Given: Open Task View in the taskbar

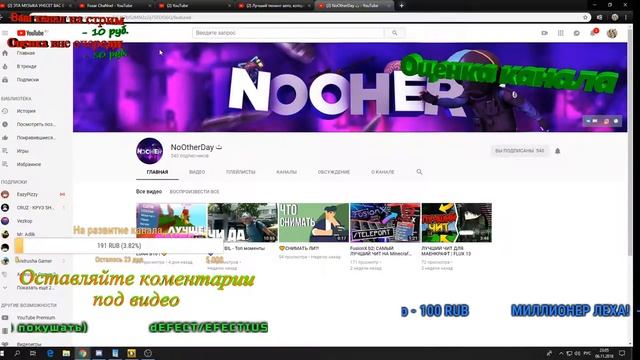Looking at the screenshot, I should click(x=33, y=353).
